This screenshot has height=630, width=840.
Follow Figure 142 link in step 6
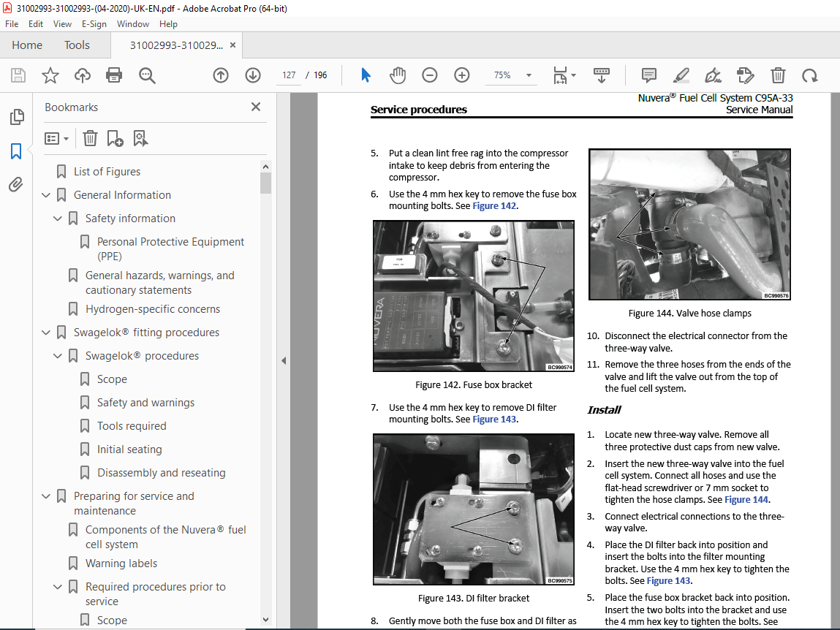click(x=494, y=206)
